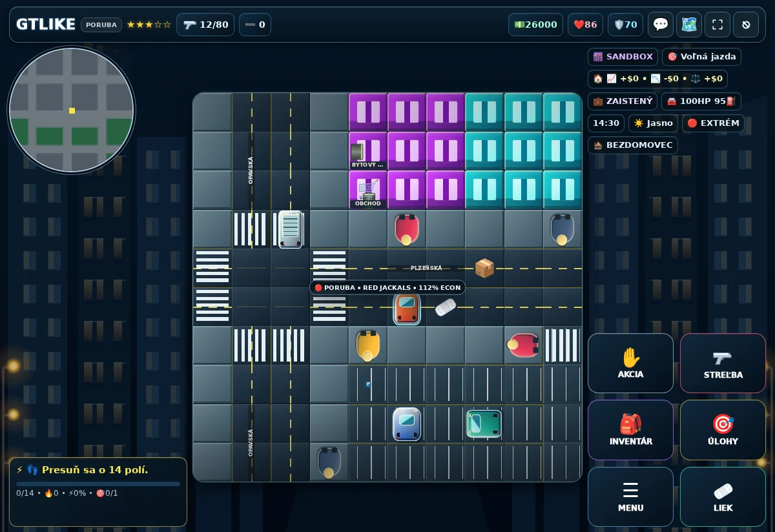
Task: Click the mute/disable icon in top bar
Action: click(746, 25)
